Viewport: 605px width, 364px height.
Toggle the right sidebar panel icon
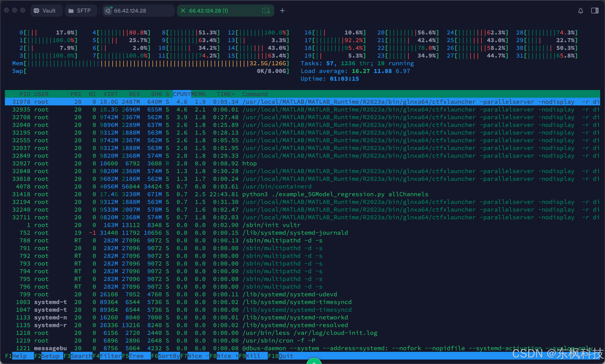tap(595, 11)
